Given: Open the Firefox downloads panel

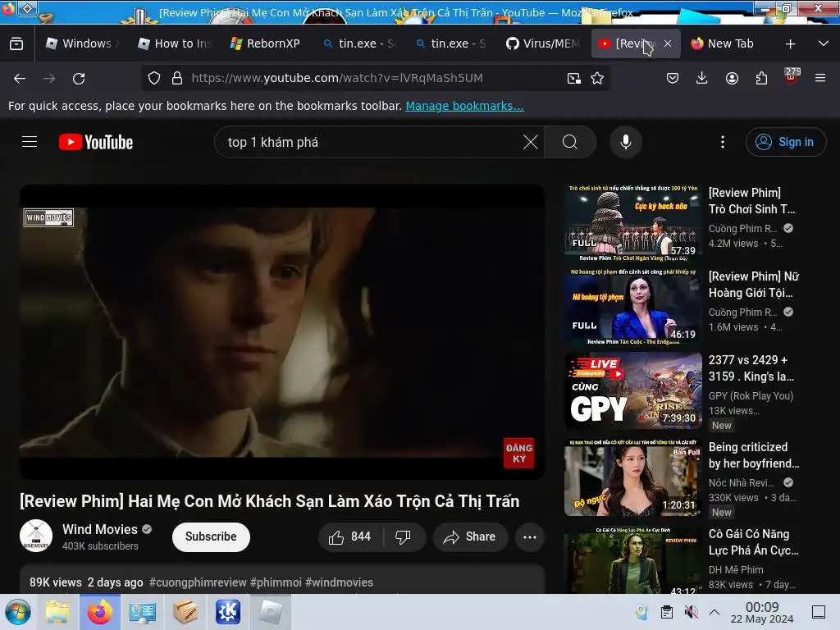Looking at the screenshot, I should [702, 78].
